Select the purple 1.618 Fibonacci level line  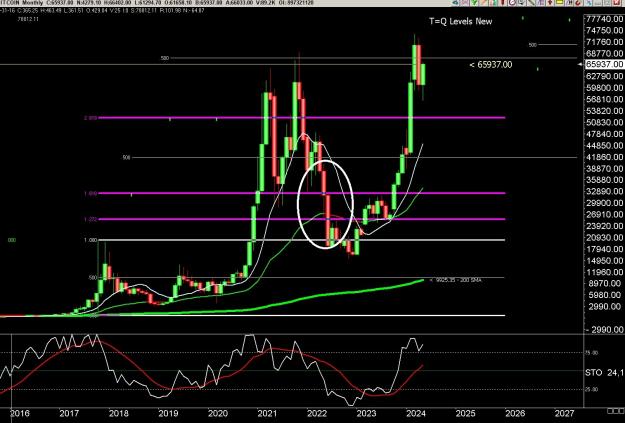coord(302,193)
